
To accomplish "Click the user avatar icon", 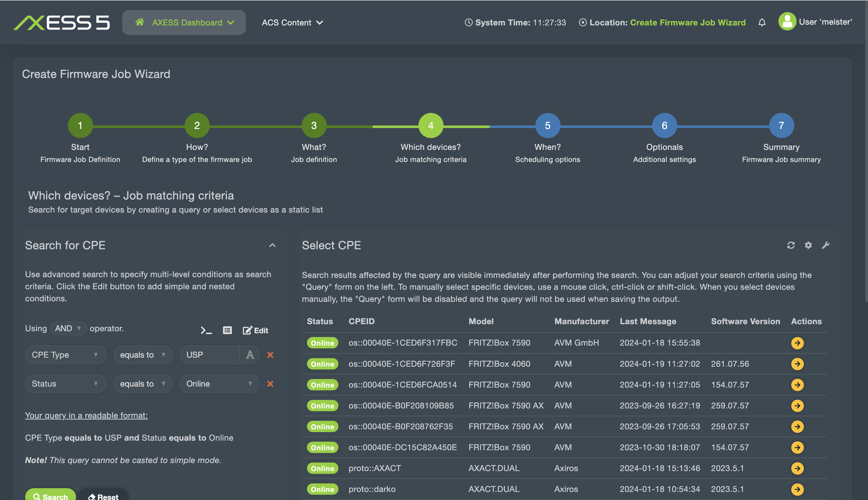I will [x=787, y=21].
